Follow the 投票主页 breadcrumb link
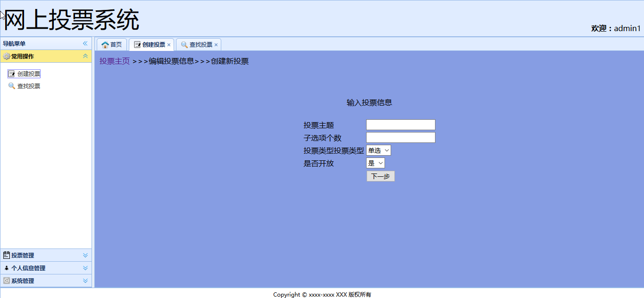The height and width of the screenshot is (298, 644). coord(115,61)
